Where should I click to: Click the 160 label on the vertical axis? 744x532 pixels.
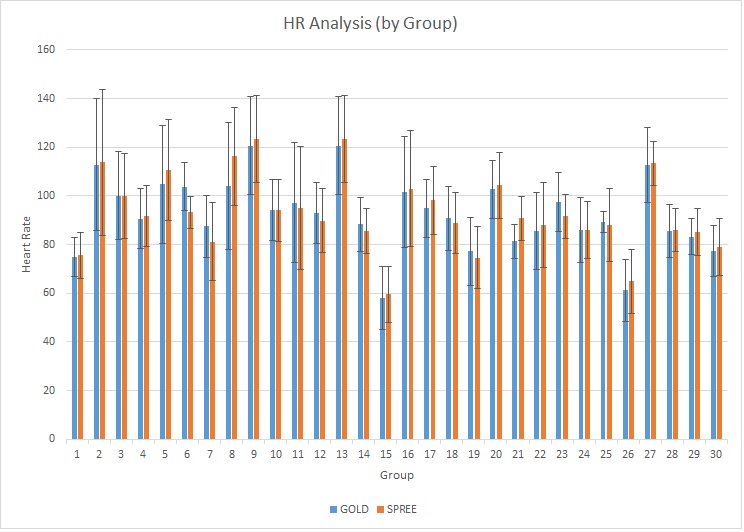[46, 49]
